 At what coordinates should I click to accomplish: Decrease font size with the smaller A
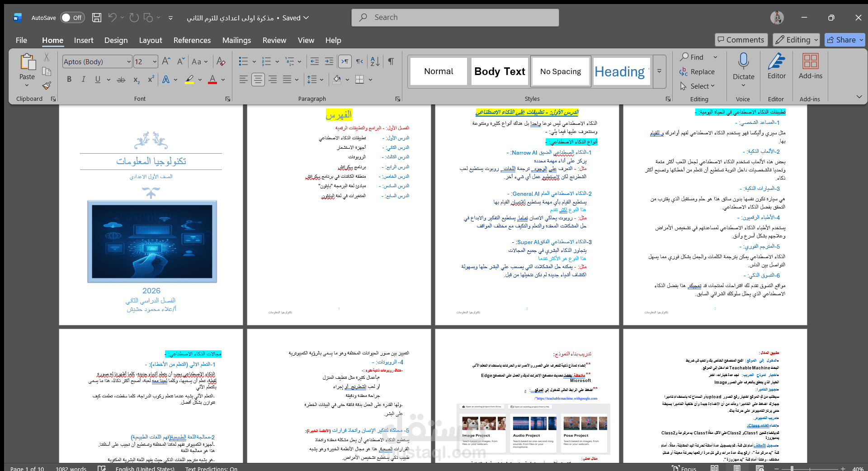181,61
